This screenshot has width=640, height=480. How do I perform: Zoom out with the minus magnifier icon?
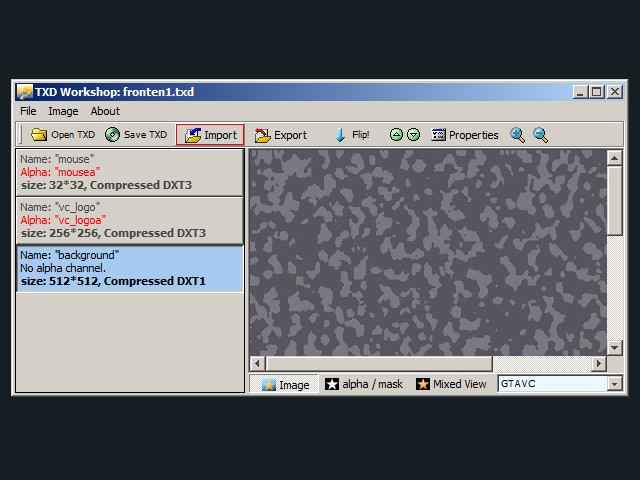tap(540, 135)
